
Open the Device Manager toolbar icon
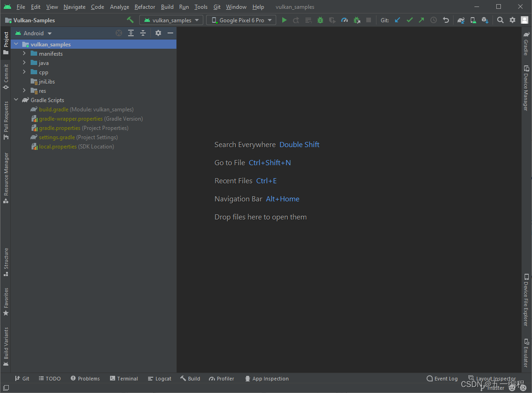(x=473, y=20)
